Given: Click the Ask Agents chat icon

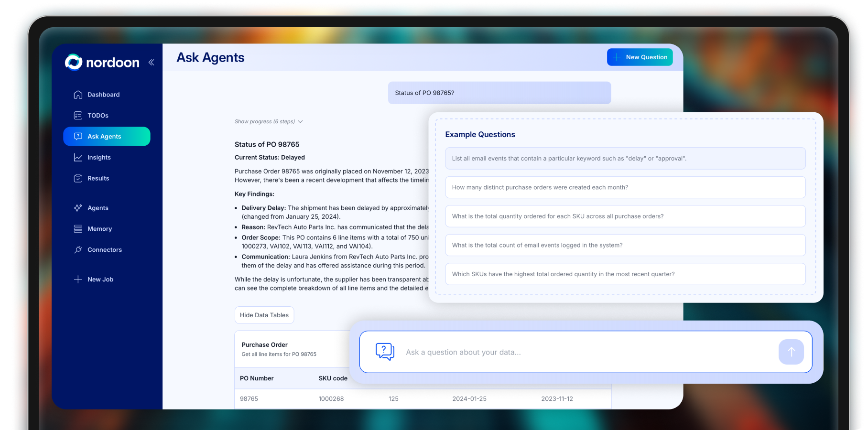Looking at the screenshot, I should click(78, 136).
